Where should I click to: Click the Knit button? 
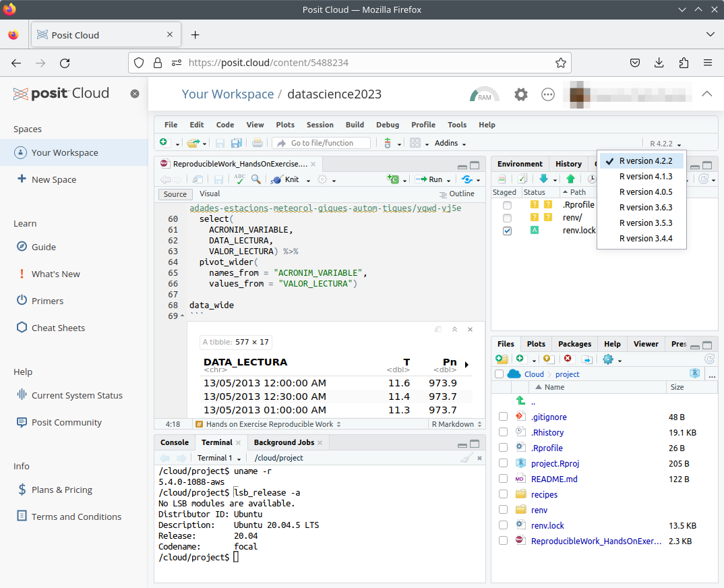[286, 179]
